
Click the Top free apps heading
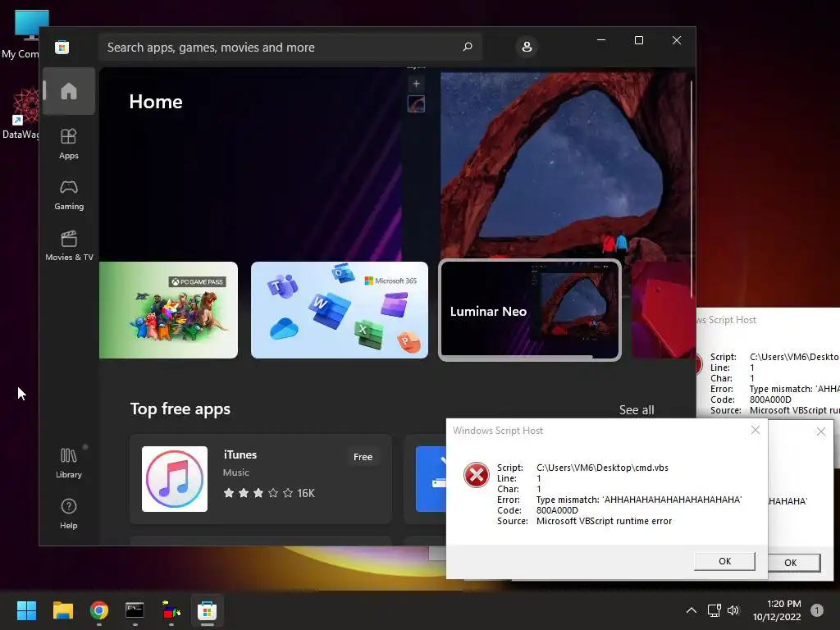(180, 409)
